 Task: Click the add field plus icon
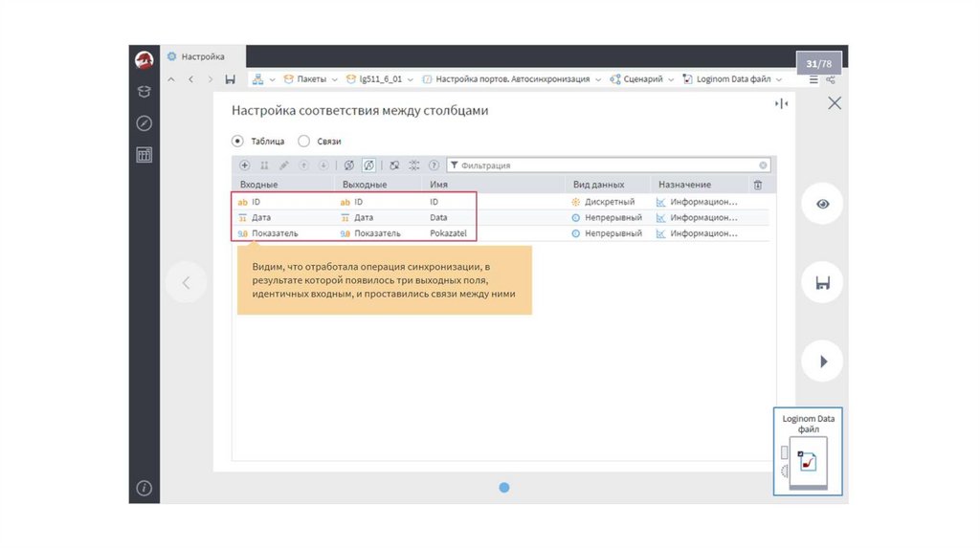click(x=245, y=165)
